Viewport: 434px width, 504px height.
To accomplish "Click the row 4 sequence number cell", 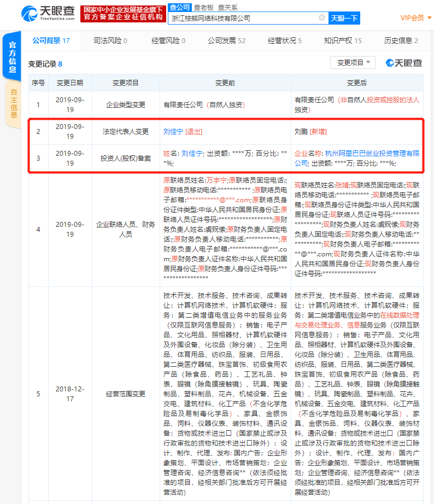I will point(38,229).
